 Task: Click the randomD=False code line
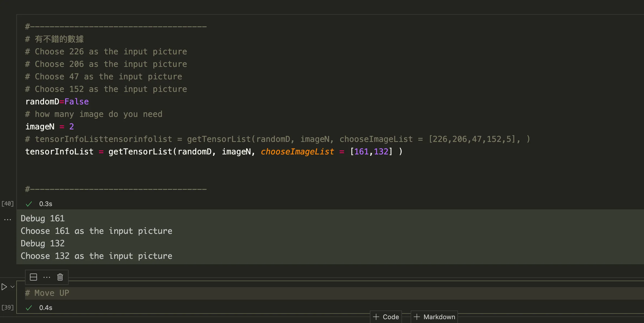click(x=57, y=102)
